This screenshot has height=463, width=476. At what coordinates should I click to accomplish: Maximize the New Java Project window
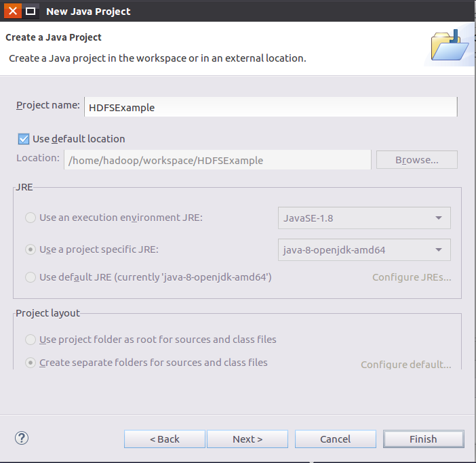pos(31,11)
